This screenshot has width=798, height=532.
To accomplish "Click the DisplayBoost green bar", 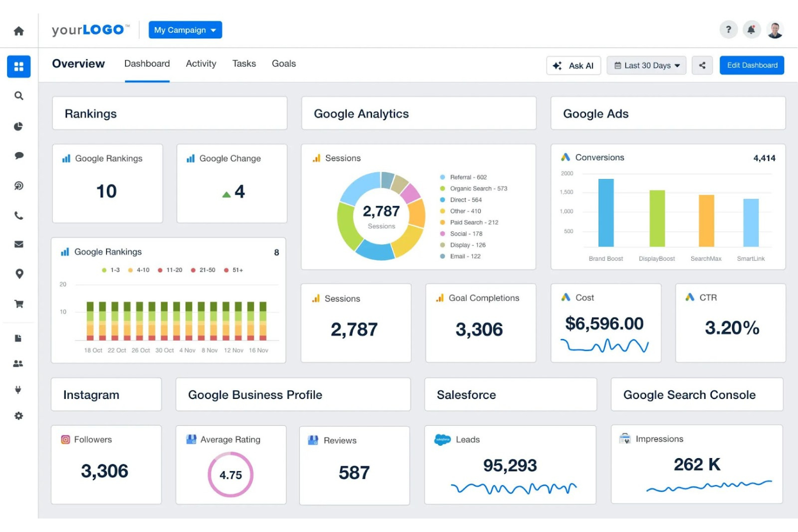I will click(657, 218).
